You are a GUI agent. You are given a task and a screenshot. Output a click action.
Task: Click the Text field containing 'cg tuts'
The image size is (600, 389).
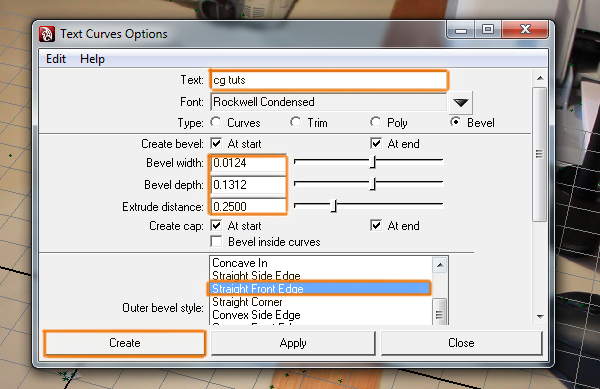click(x=328, y=80)
